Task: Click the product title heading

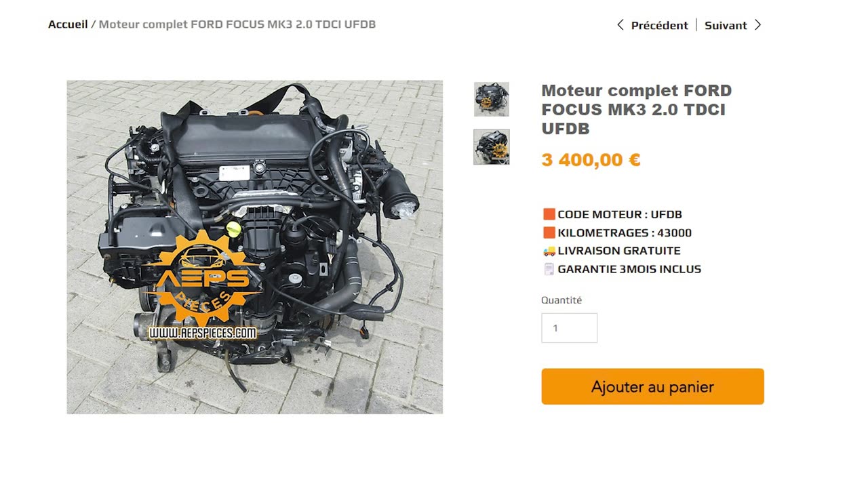Action: 637,110
